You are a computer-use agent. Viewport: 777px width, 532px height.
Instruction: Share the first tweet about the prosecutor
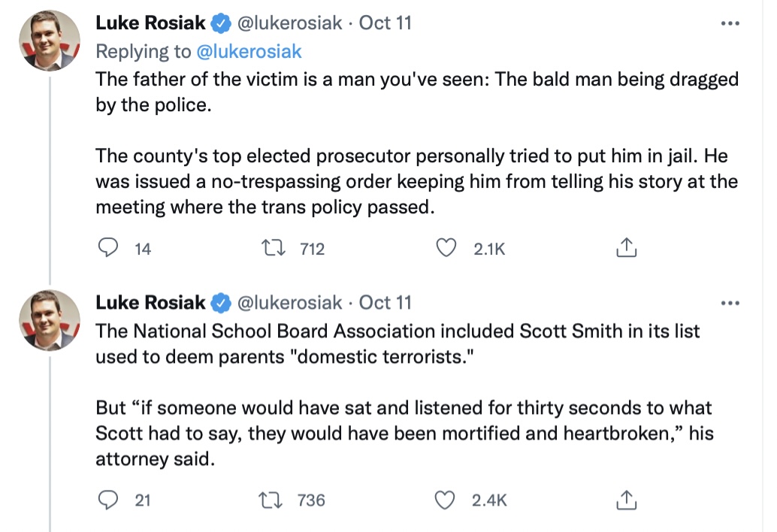627,248
